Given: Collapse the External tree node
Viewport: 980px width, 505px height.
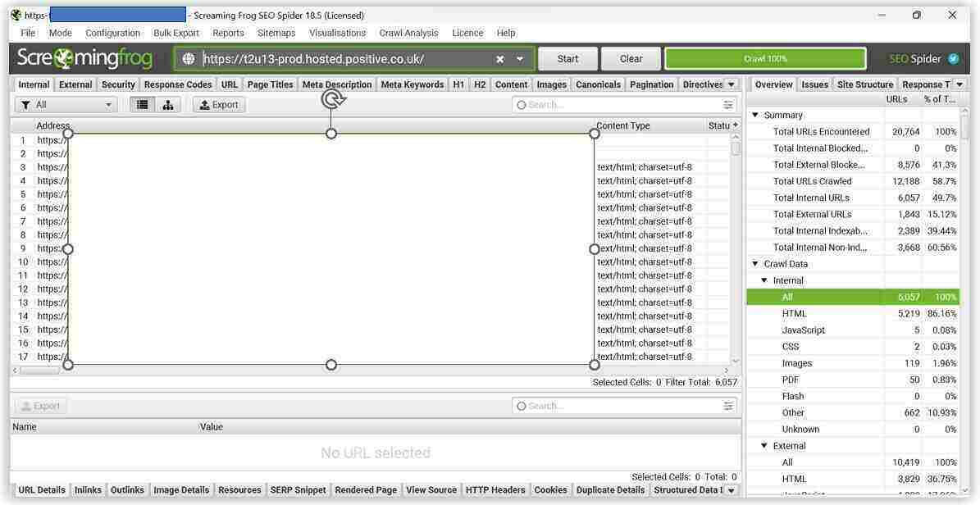Looking at the screenshot, I should (x=763, y=446).
